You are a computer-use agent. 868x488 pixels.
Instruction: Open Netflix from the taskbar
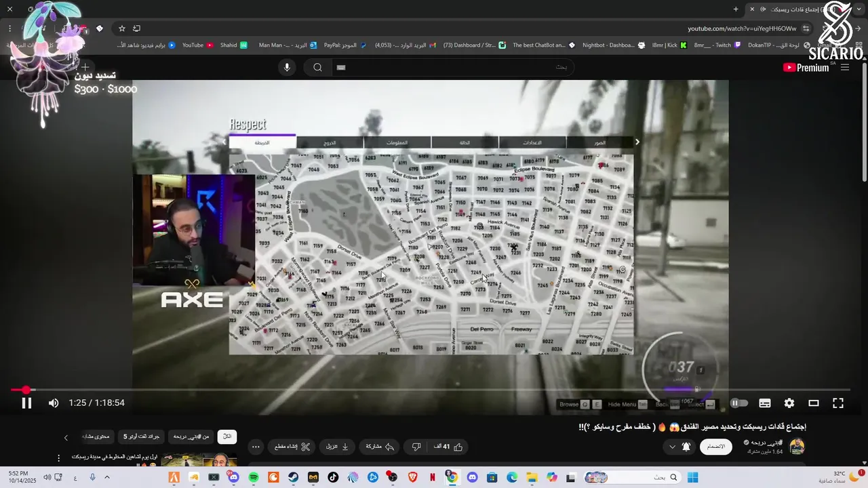point(433,477)
